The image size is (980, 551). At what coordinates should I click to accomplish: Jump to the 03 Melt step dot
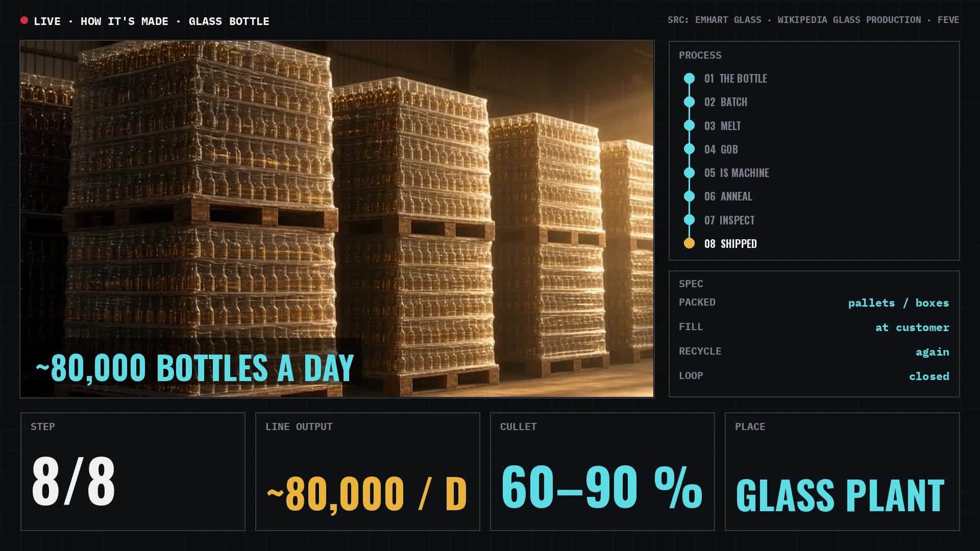tap(689, 126)
